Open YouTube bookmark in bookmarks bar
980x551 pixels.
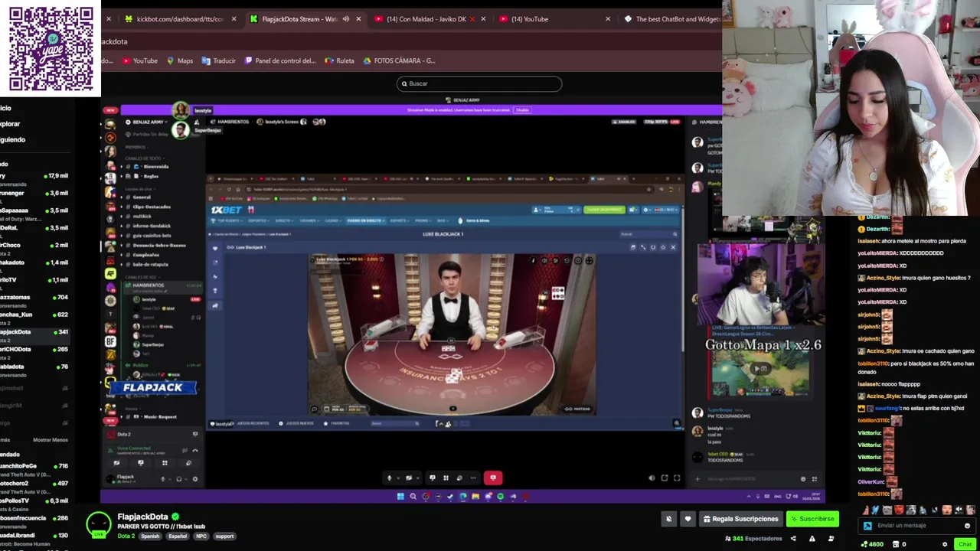(139, 60)
